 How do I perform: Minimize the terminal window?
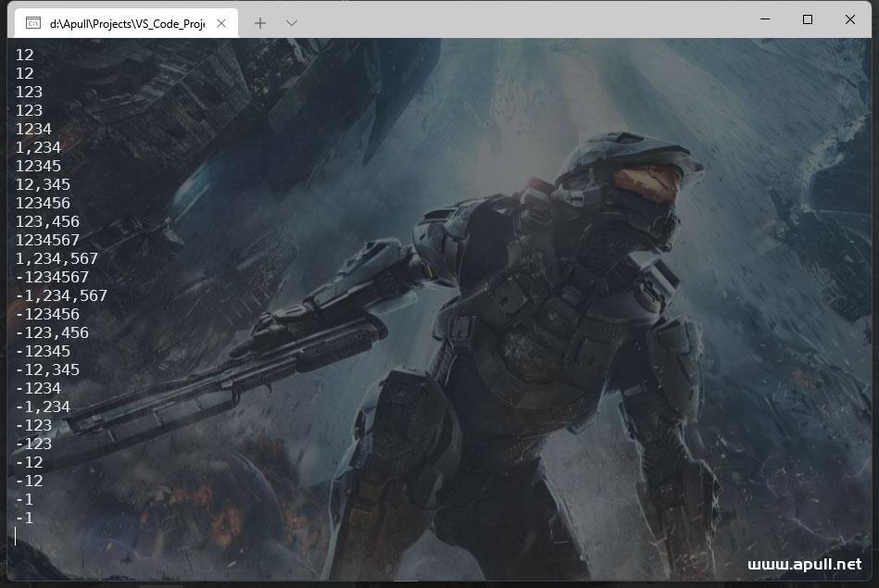tap(765, 19)
